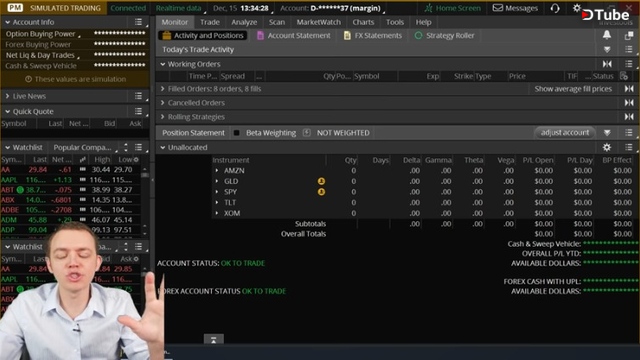Click Show average fill prices
640x360 pixels.
(x=573, y=89)
